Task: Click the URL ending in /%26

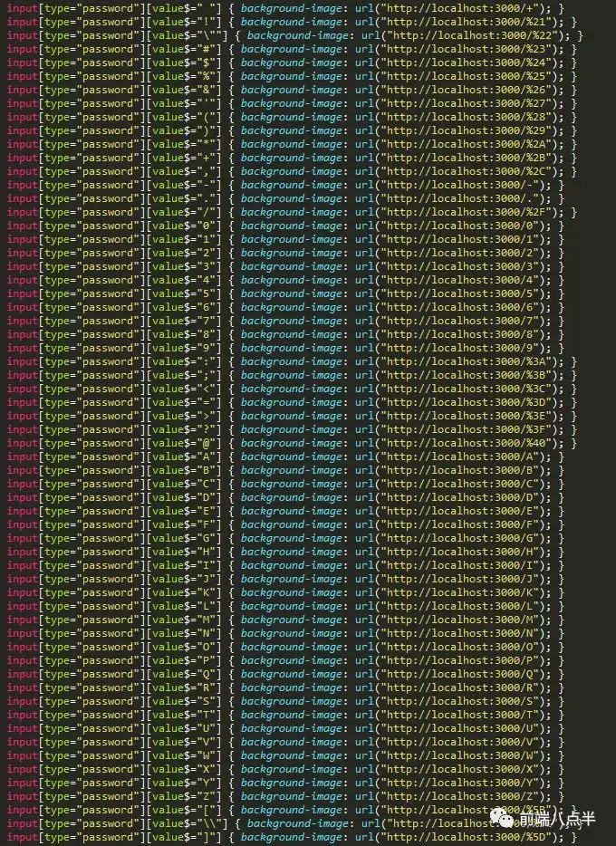Action: [x=465, y=90]
